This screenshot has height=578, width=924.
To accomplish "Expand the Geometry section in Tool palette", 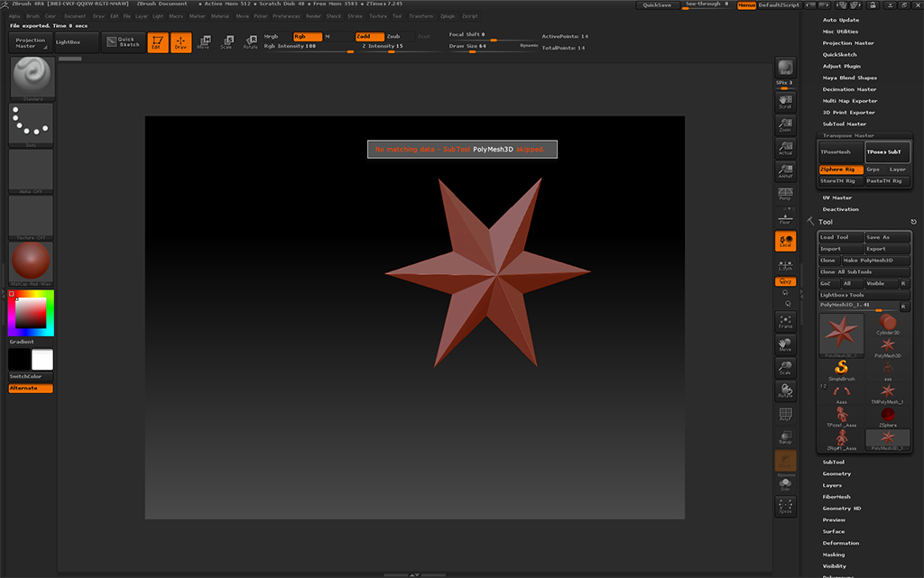I will 836,473.
